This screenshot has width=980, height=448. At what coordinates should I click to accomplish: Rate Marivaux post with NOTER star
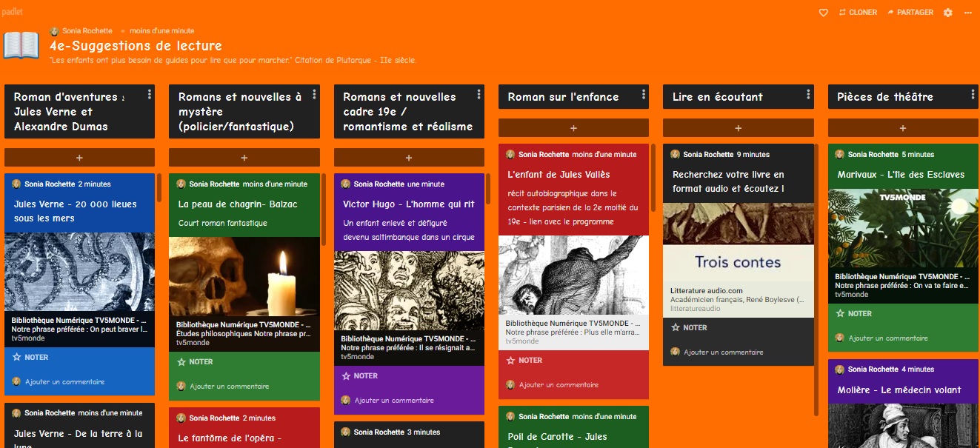(x=853, y=313)
